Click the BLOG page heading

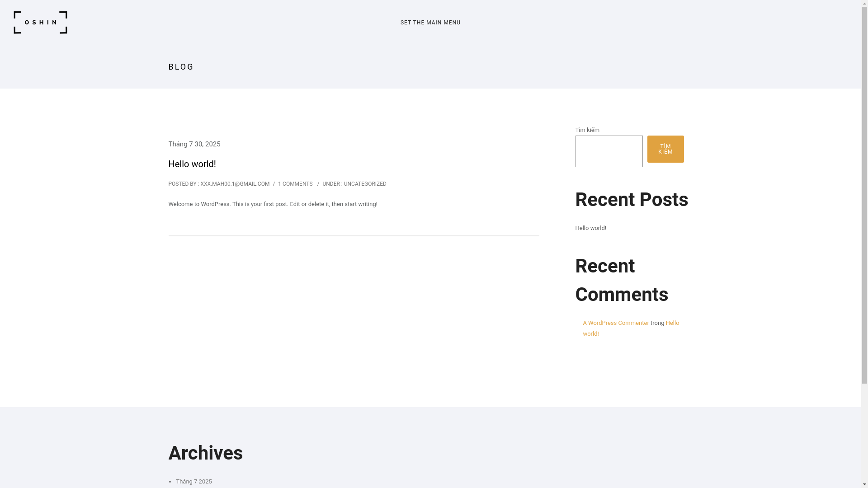[181, 67]
